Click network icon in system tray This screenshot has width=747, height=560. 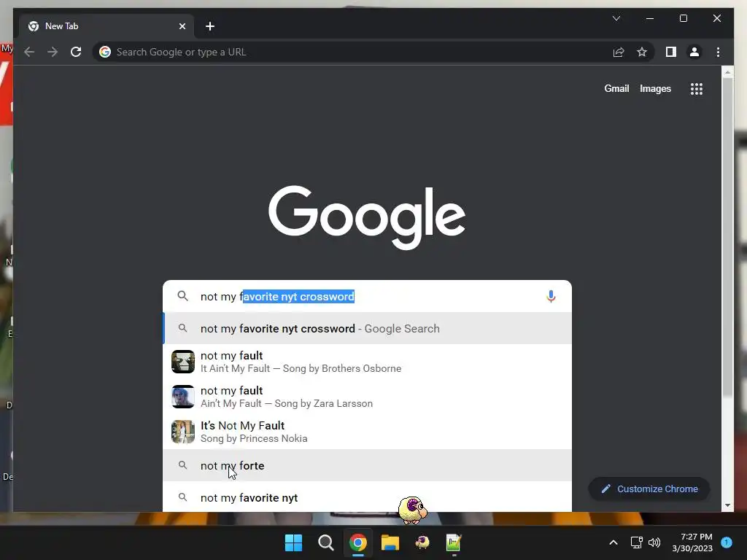[x=636, y=542]
